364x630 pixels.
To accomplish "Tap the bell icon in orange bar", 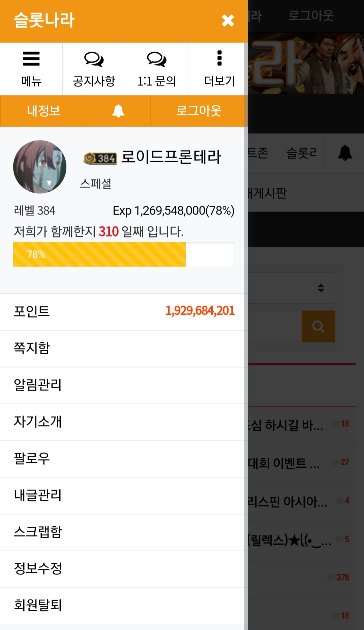I will point(118,111).
